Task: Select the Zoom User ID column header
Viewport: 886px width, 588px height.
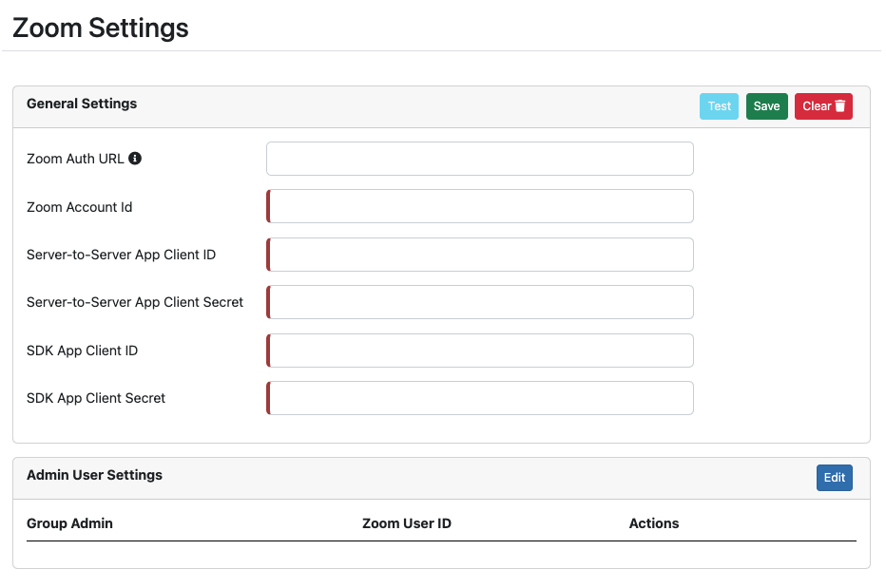Action: pyautogui.click(x=407, y=523)
